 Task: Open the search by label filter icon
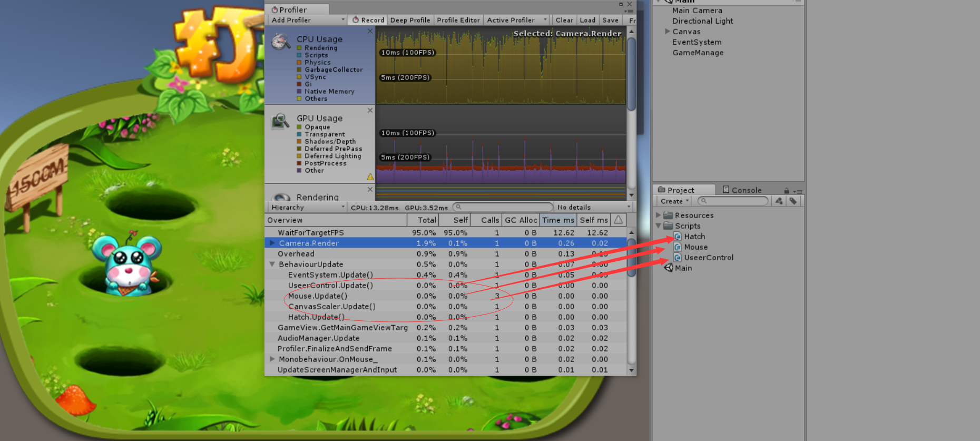pyautogui.click(x=793, y=201)
